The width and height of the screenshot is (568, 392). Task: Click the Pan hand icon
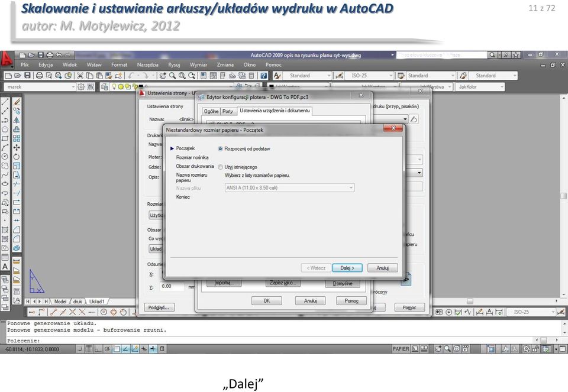coord(163,76)
